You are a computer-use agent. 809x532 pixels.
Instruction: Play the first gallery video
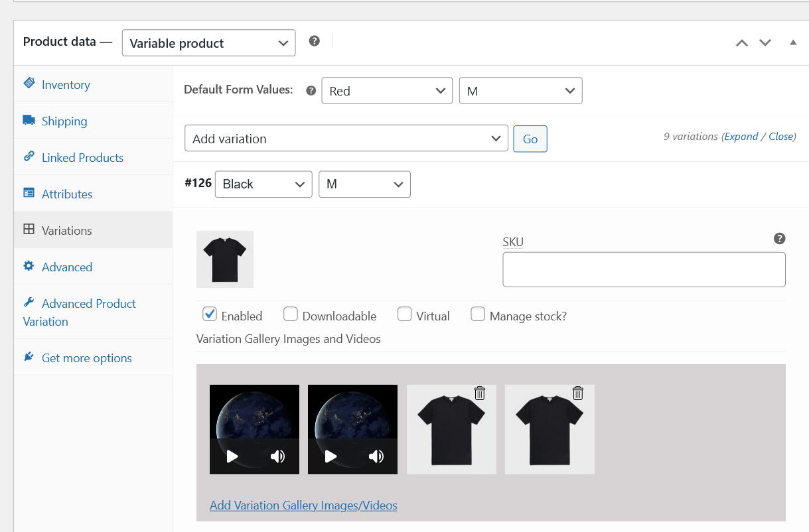pyautogui.click(x=232, y=456)
